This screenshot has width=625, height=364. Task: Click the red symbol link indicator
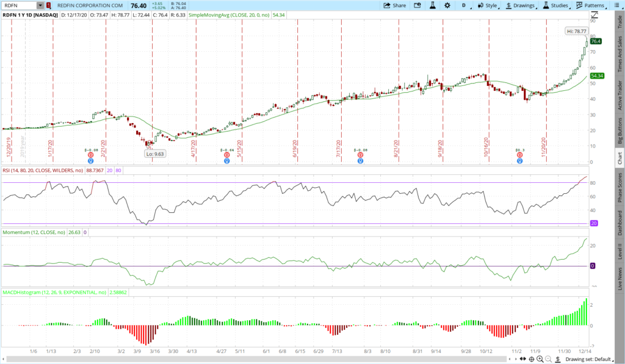48,5
